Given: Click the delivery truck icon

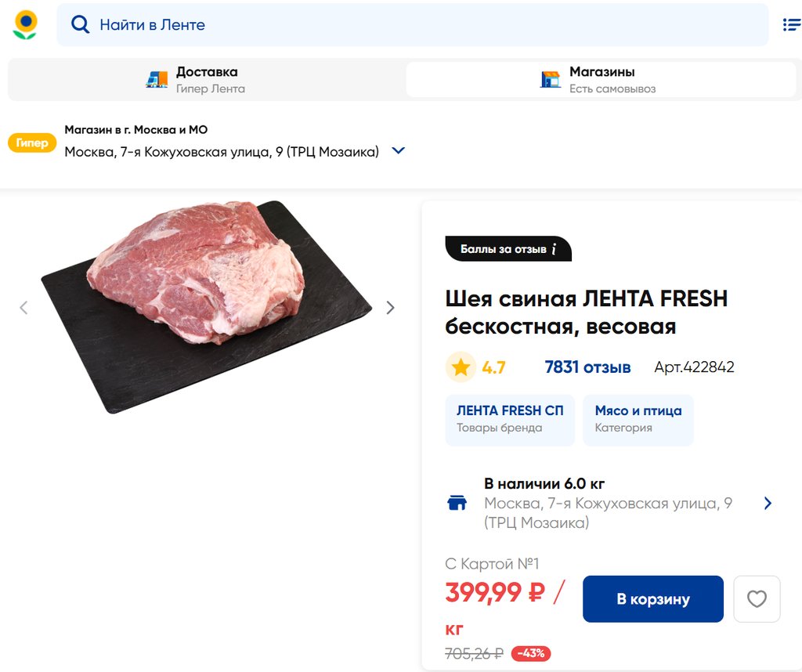Looking at the screenshot, I should (157, 79).
